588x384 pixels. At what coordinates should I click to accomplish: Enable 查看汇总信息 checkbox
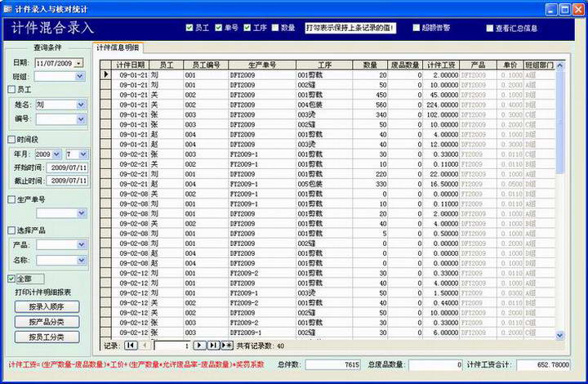pos(490,28)
